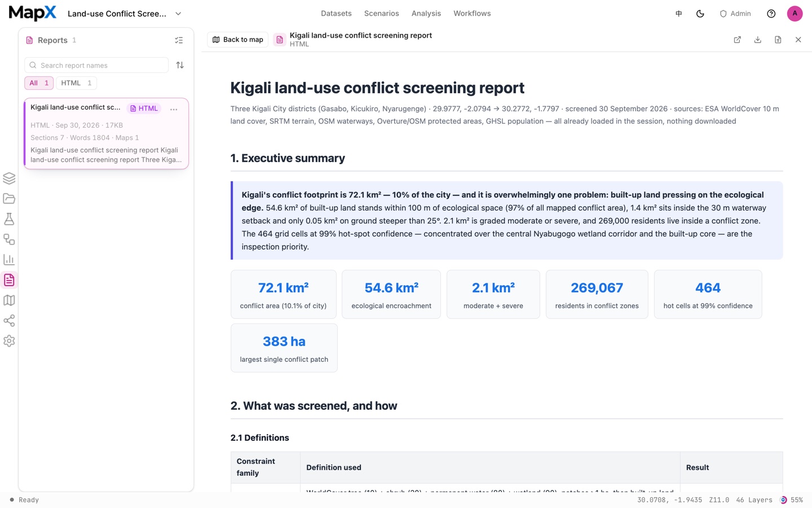Open the help icon

tap(771, 14)
